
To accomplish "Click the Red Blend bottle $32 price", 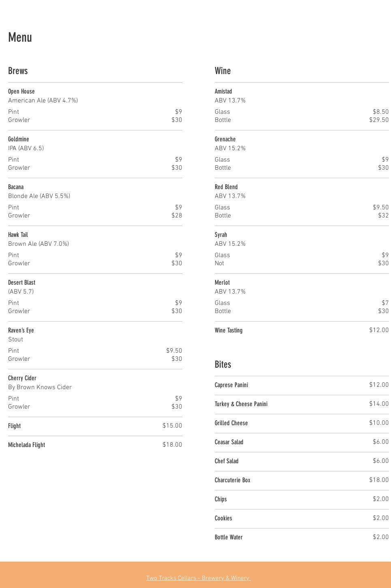I will [x=383, y=215].
